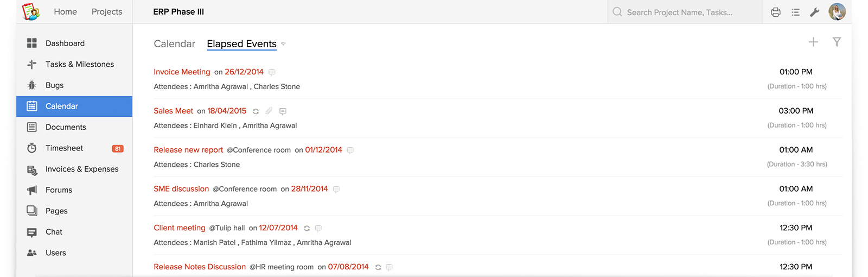Image resolution: width=868 pixels, height=277 pixels.
Task: Open the Invoice Meeting event link
Action: pos(182,72)
